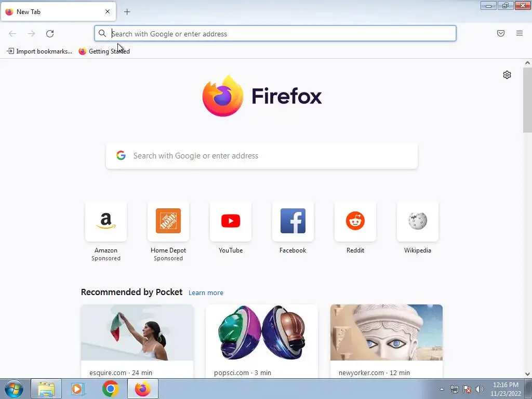The width and height of the screenshot is (532, 399).
Task: Click Firefox taskbar button
Action: (142, 389)
